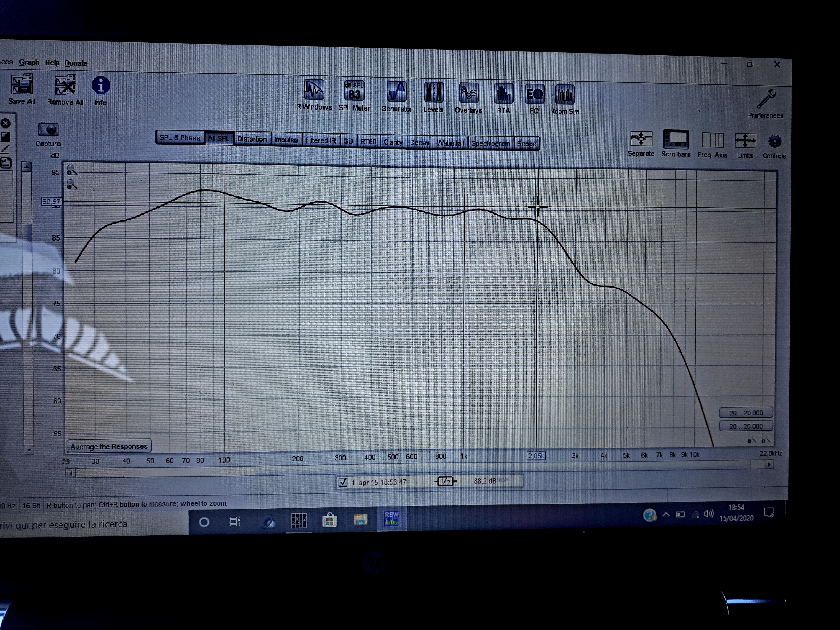This screenshot has width=840, height=630.
Task: Click the 2,05k frequency cursor label
Action: pos(536,456)
